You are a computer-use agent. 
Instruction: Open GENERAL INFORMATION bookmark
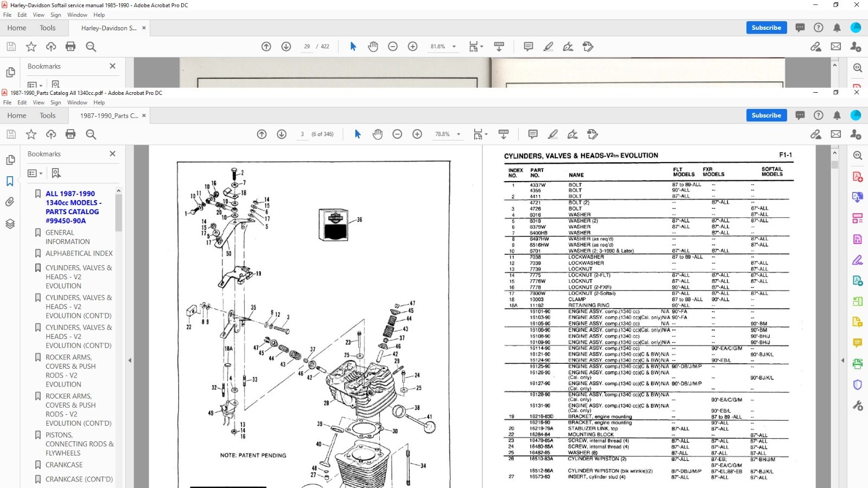click(x=68, y=237)
